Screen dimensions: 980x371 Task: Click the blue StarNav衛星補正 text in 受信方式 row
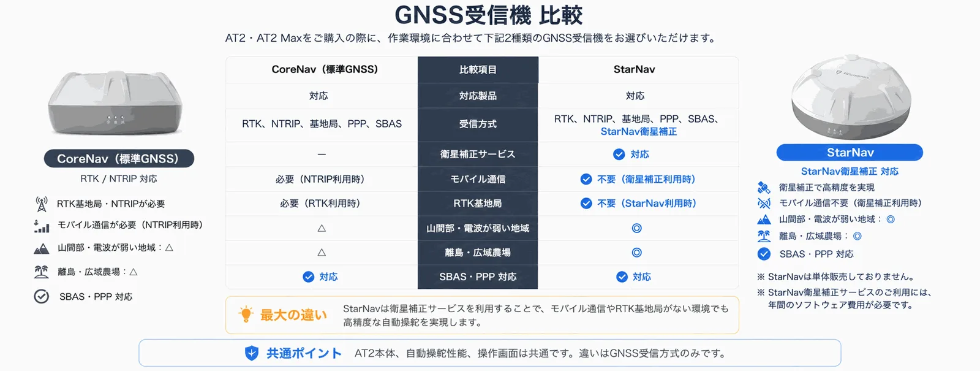pyautogui.click(x=639, y=132)
